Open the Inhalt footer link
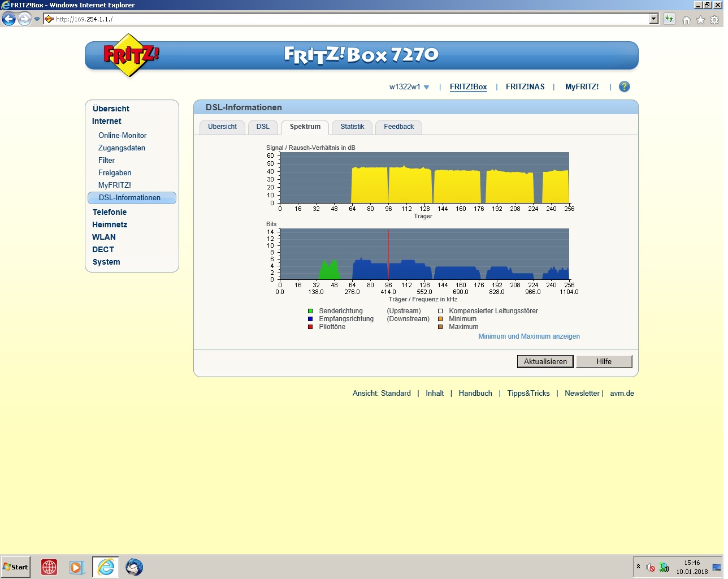 [x=435, y=394]
